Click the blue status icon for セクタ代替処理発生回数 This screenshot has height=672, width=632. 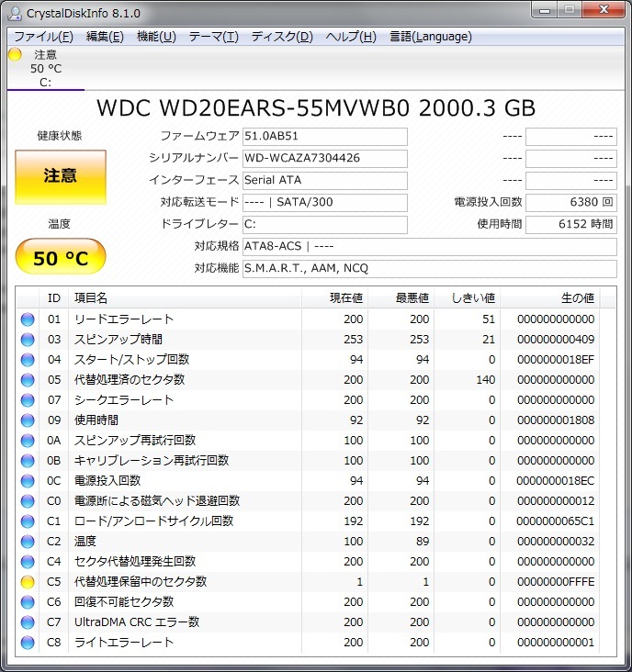point(28,562)
